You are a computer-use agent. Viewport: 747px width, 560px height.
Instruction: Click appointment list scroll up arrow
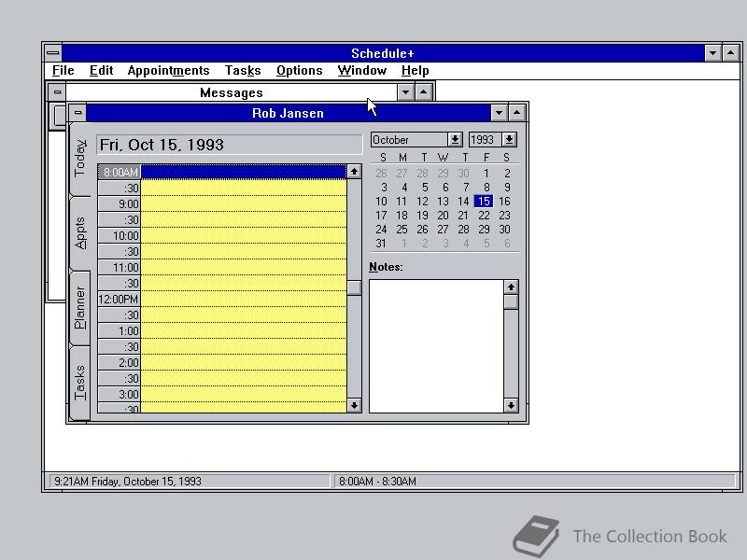click(x=354, y=172)
